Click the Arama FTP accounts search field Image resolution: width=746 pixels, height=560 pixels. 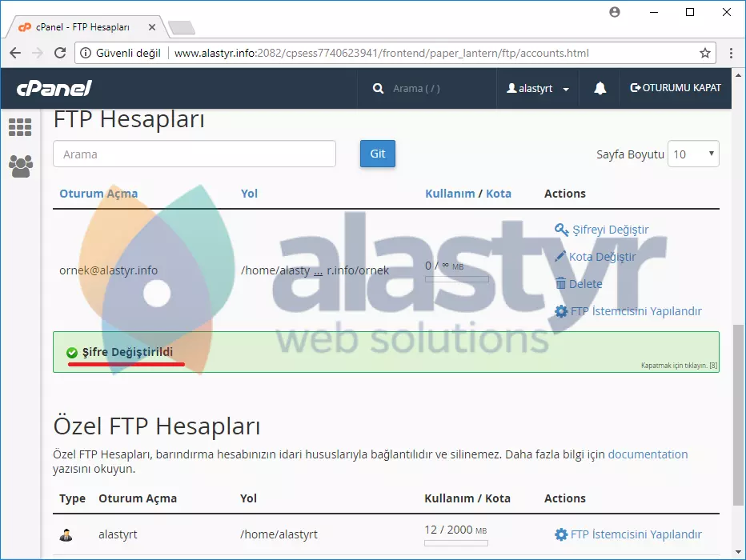pos(195,154)
